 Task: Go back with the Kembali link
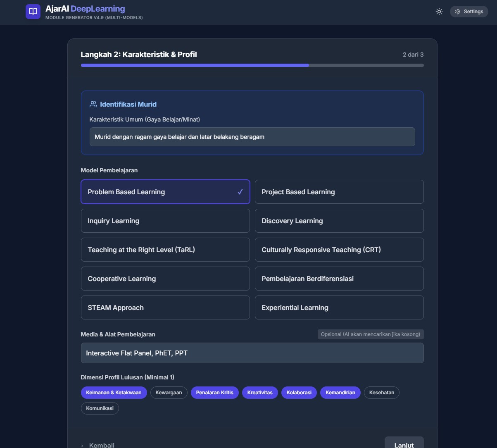98,445
